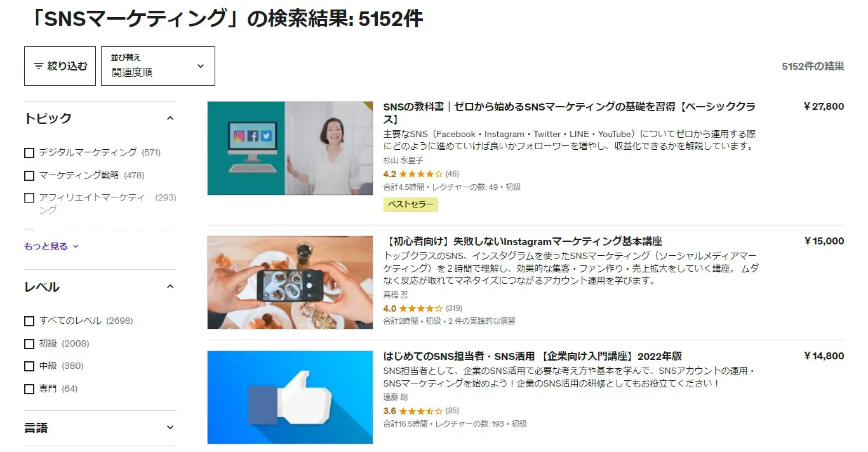
Task: Open the SNSの教科書 course thumbnail
Action: [x=290, y=148]
